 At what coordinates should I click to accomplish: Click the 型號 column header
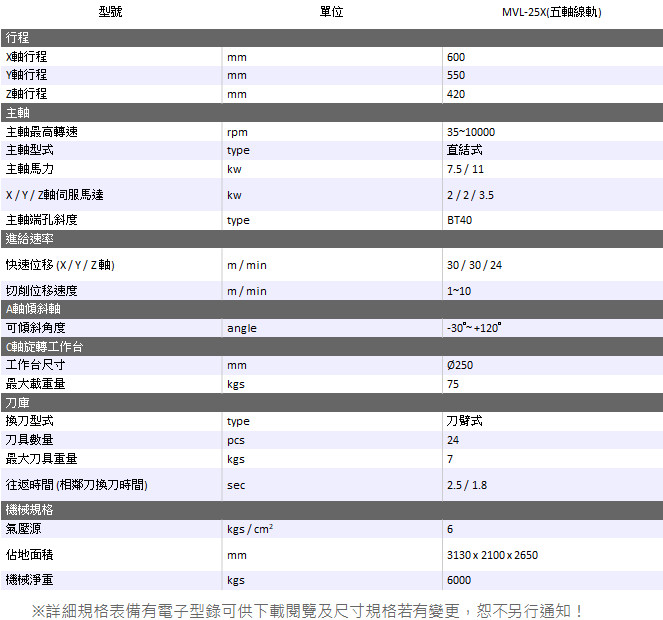110,12
